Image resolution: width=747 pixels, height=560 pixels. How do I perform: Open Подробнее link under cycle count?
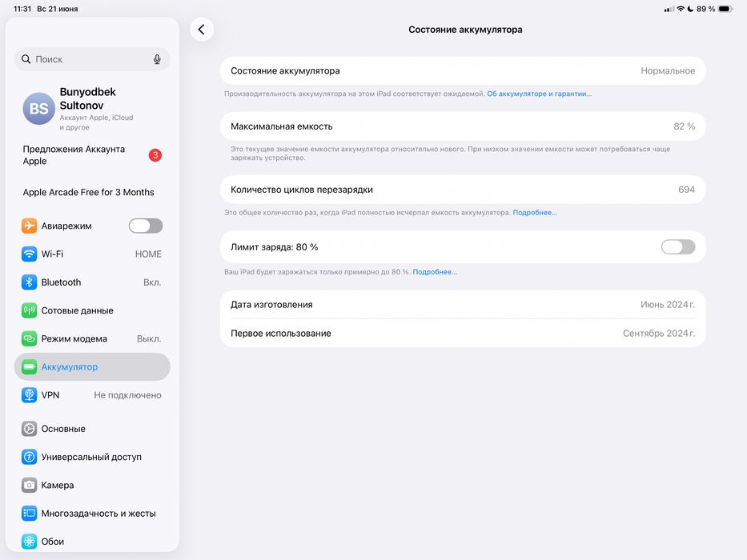pos(535,212)
